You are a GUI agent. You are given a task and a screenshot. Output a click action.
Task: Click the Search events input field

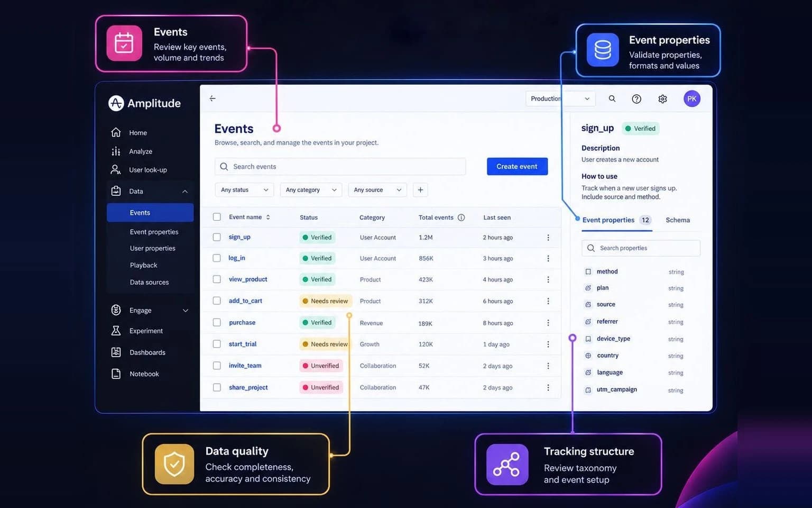[x=340, y=167]
